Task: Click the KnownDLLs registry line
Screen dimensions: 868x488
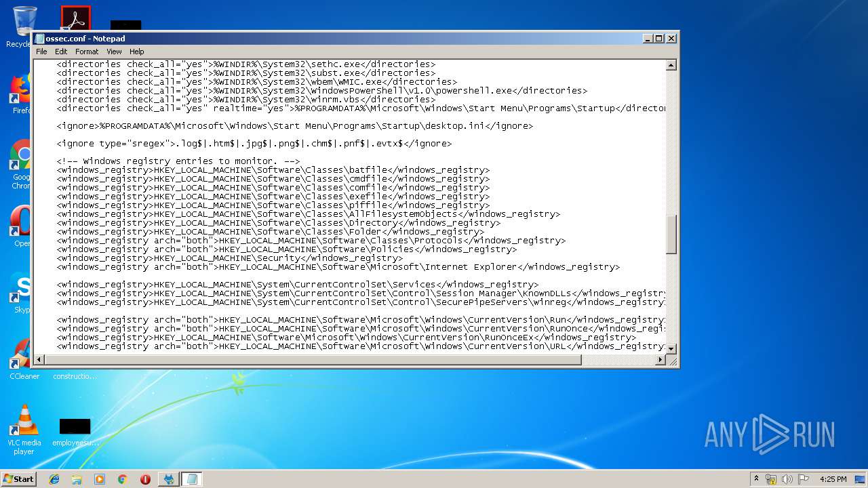Action: [361, 293]
